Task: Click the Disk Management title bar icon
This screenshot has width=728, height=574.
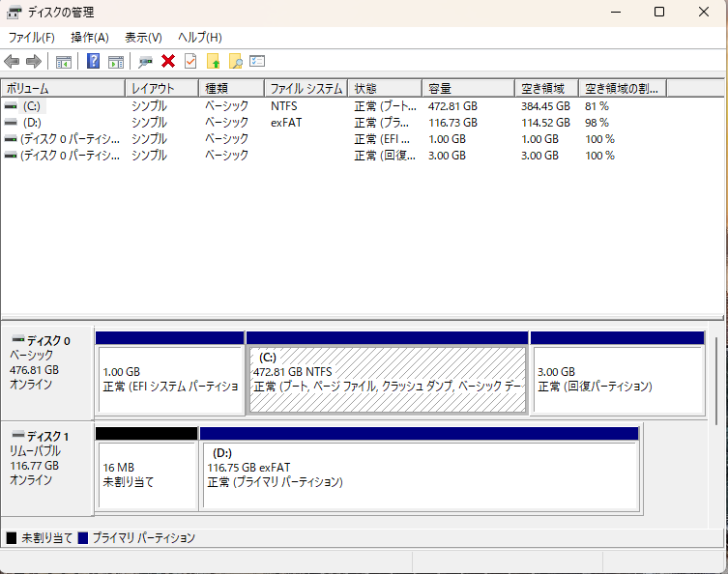Action: [15, 12]
